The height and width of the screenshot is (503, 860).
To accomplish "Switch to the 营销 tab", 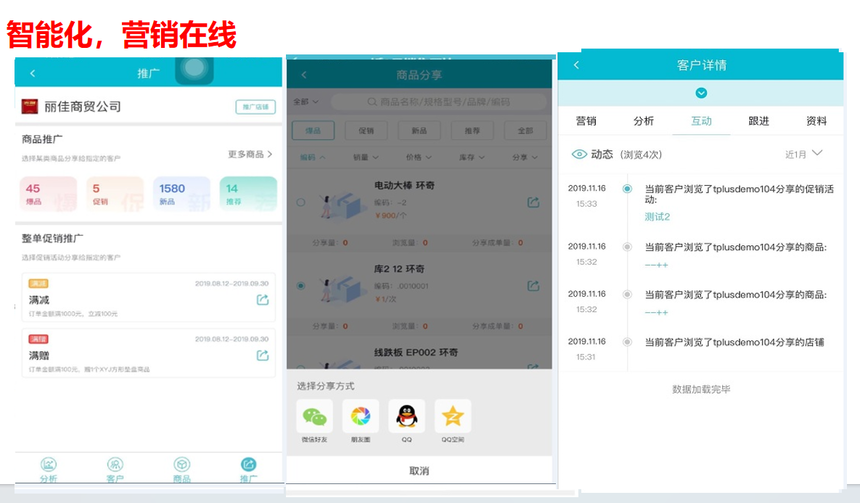I will (x=586, y=121).
